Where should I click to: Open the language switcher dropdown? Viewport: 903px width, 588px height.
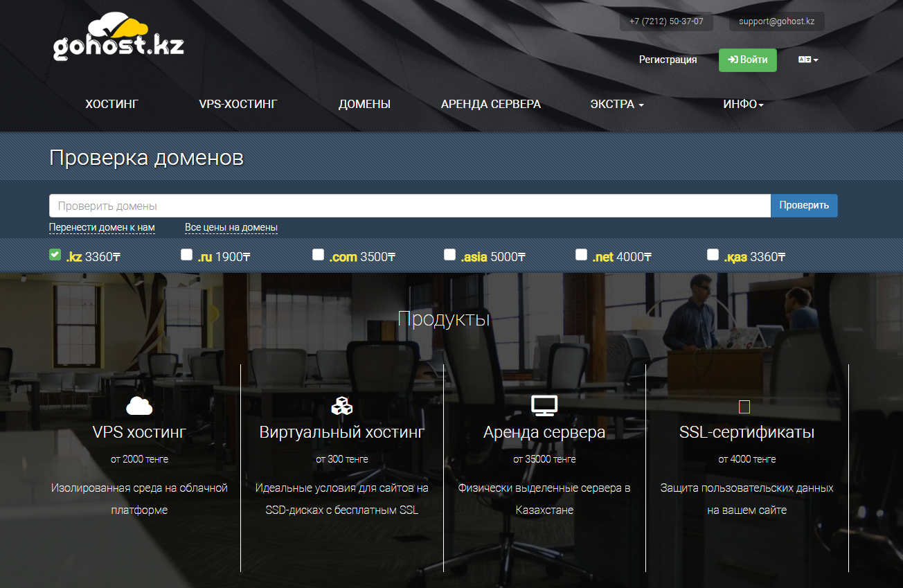click(808, 60)
